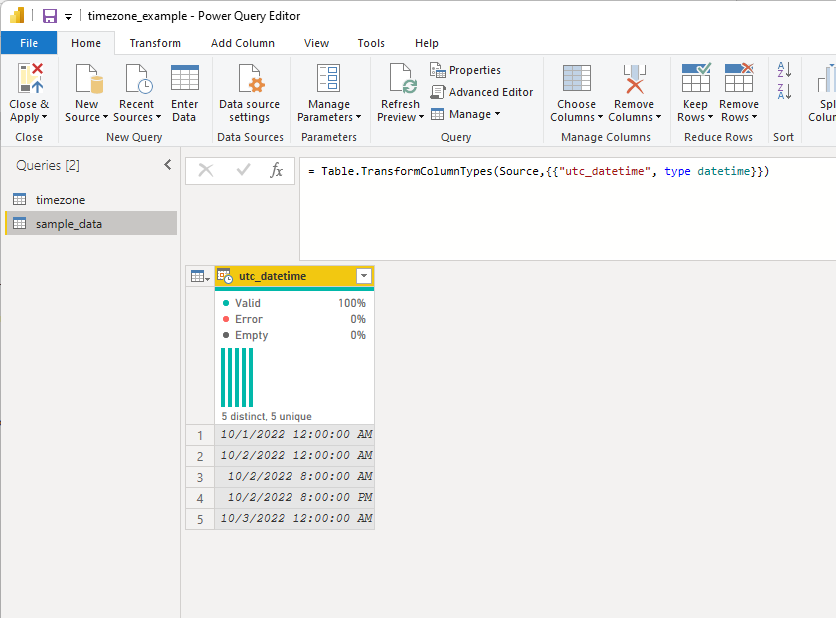Click the fx function icon
The width and height of the screenshot is (836, 618).
276,171
